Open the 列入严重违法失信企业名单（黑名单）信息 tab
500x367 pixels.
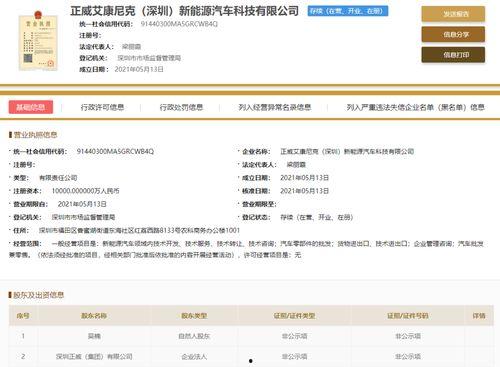[x=415, y=107]
